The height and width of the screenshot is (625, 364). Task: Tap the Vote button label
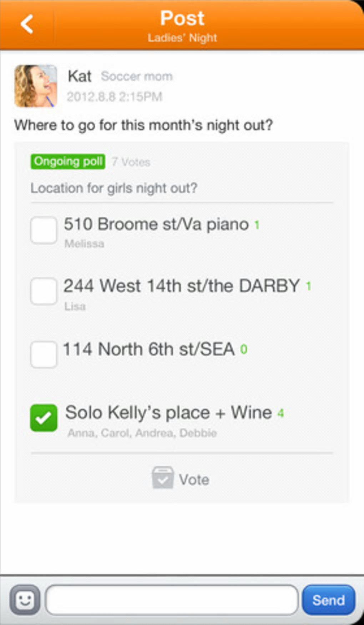(194, 480)
